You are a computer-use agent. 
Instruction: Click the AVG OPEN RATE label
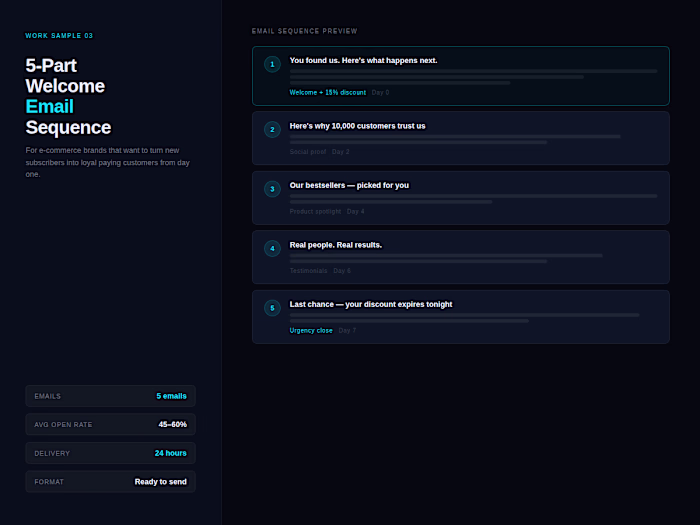(63, 425)
